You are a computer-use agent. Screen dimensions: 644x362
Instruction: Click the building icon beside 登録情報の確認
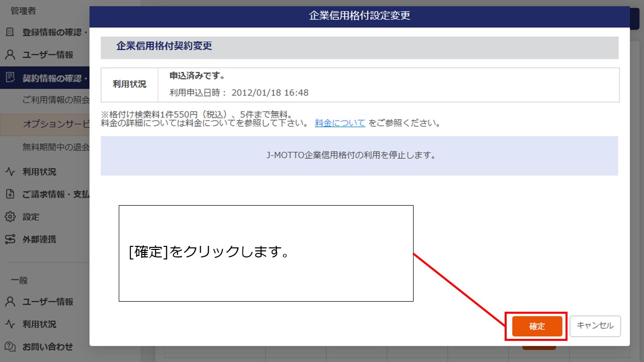pos(10,32)
